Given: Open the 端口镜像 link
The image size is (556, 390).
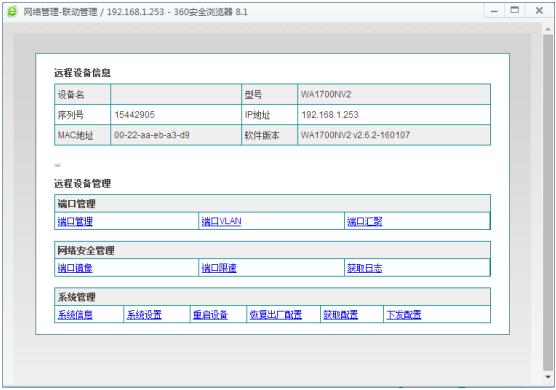Looking at the screenshot, I should tap(75, 268).
